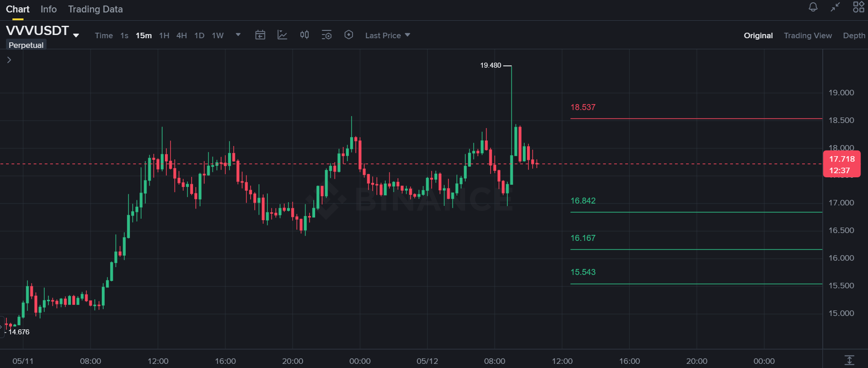Open the technical indicators line-chart icon
868x368 pixels.
282,35
